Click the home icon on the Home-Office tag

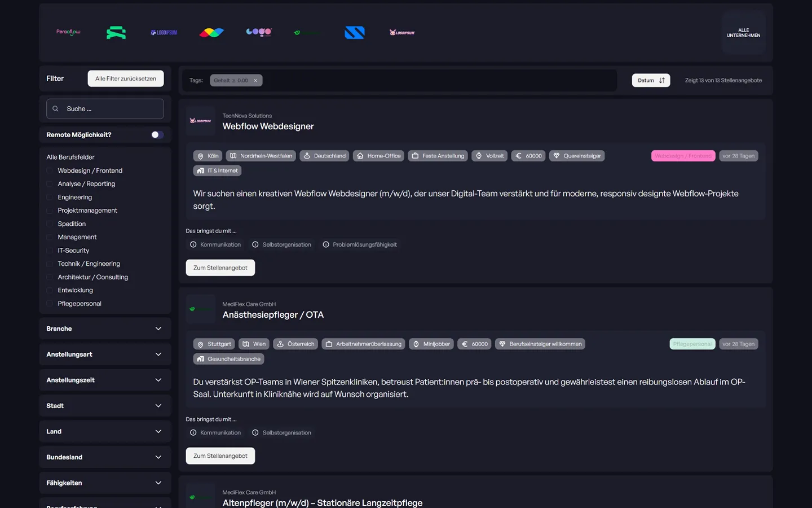[359, 156]
